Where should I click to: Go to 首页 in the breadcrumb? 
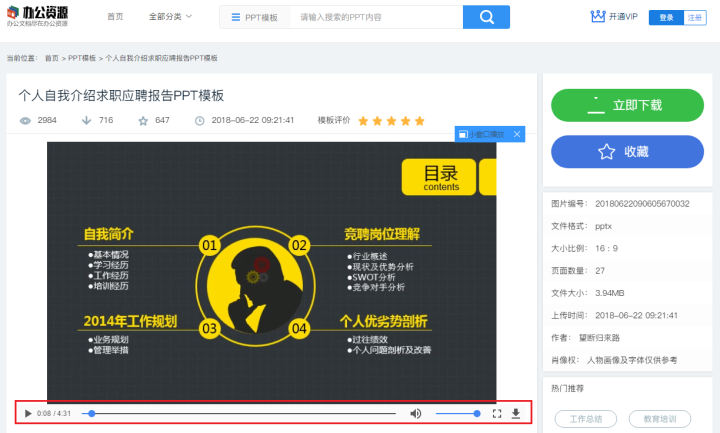coord(51,58)
